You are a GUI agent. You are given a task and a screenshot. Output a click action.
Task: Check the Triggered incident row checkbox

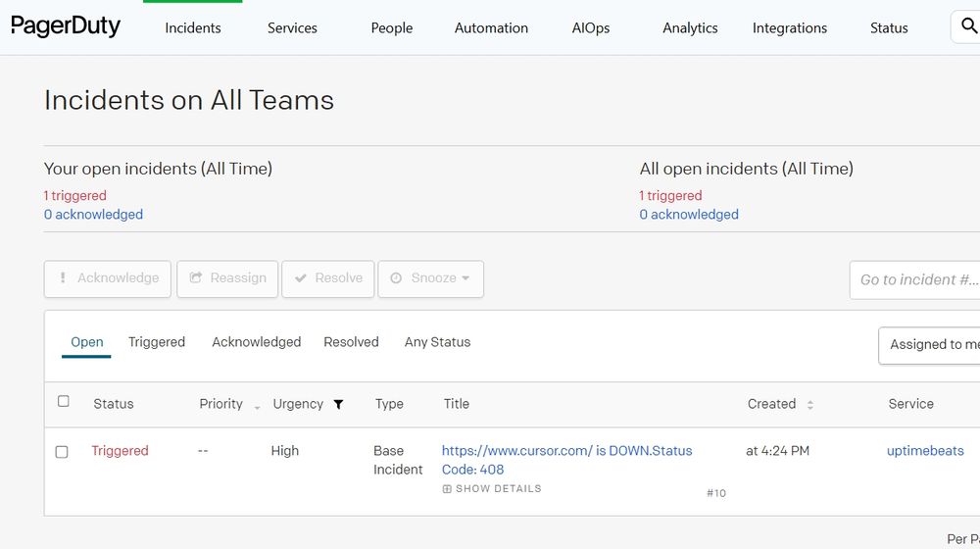point(61,452)
